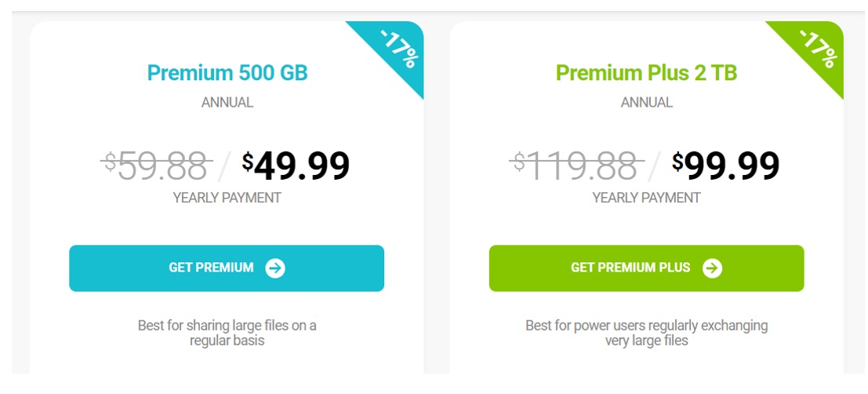This screenshot has height=394, width=868.
Task: Click YEARLY PAYMENT text below $99.99
Action: [647, 198]
